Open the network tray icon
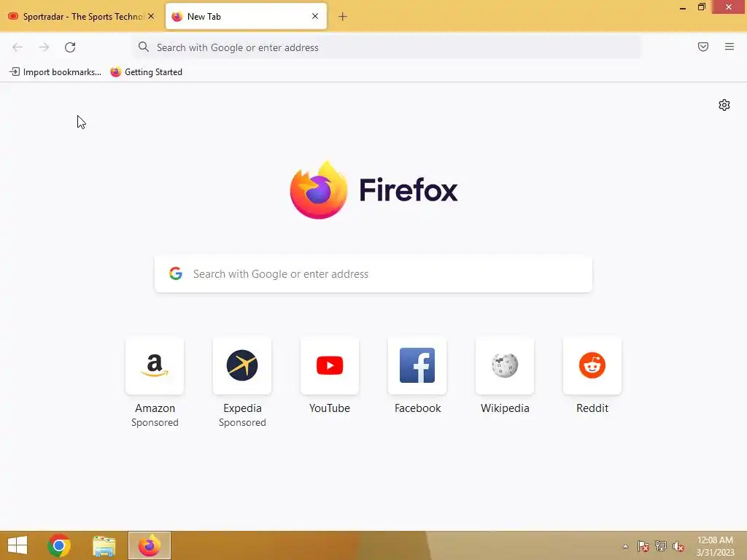Screen dimensions: 747x560 tap(661, 546)
